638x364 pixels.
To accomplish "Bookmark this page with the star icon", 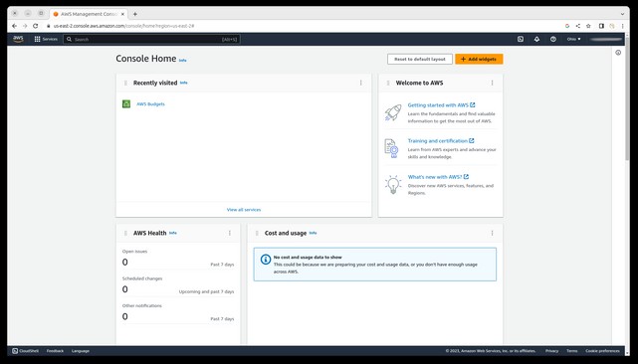I will (x=588, y=26).
